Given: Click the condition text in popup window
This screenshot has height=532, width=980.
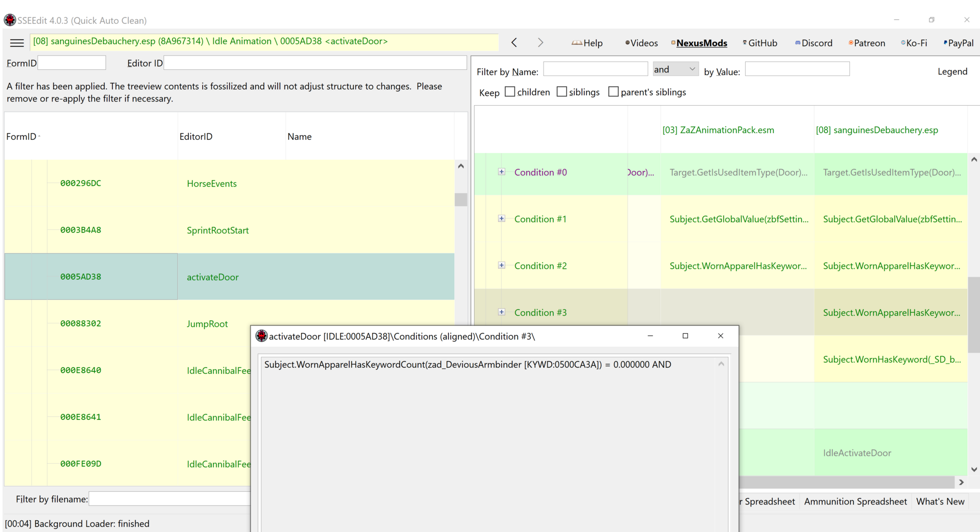Looking at the screenshot, I should click(x=468, y=364).
